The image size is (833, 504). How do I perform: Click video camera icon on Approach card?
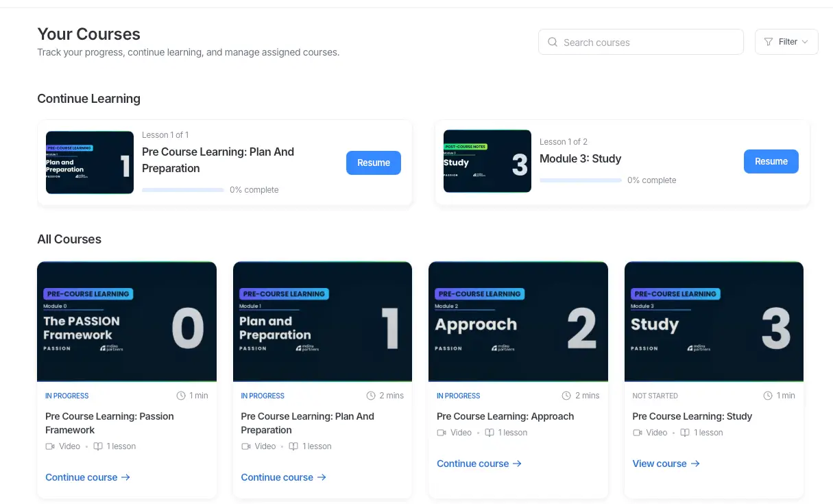click(442, 433)
